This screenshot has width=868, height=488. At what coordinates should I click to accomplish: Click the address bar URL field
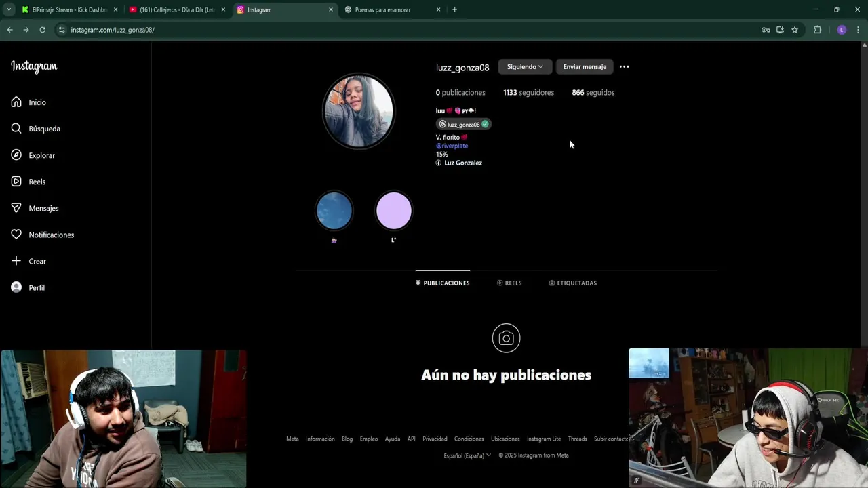407,30
